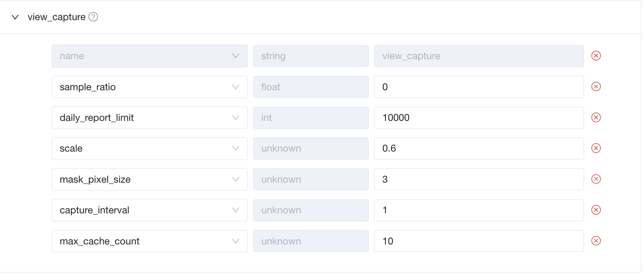Screen dimensions: 644x276
Task: Open help icon next to view_capture
Action: pos(93,17)
